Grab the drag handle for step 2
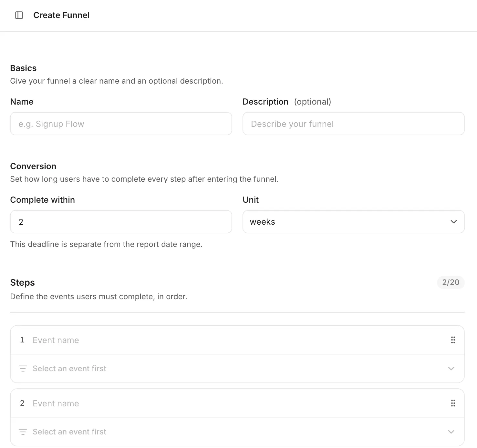 pos(453,403)
